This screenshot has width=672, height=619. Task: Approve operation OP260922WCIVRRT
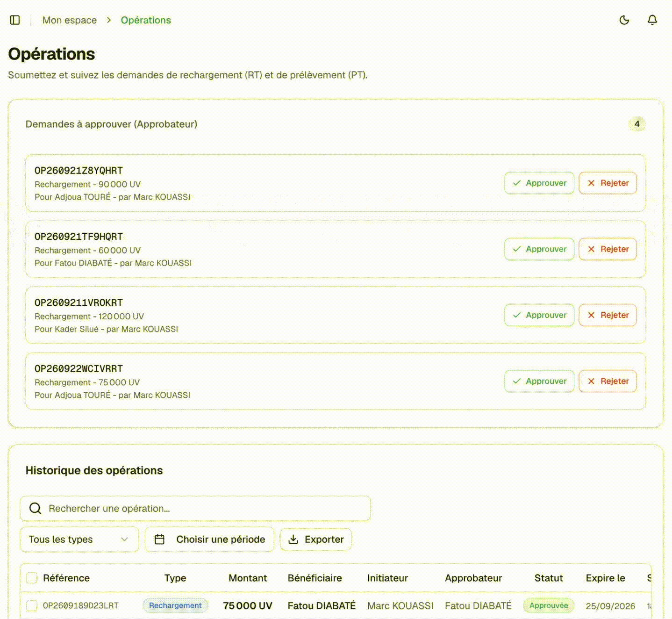click(x=539, y=381)
